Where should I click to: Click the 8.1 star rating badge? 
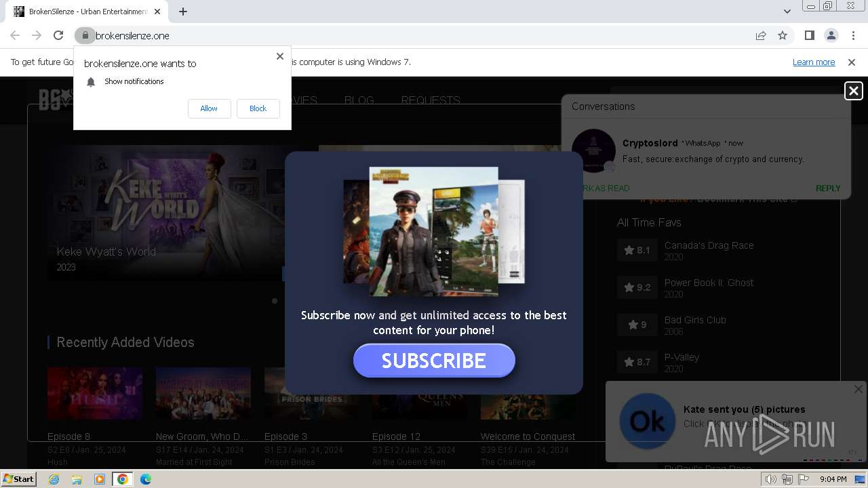click(x=637, y=250)
